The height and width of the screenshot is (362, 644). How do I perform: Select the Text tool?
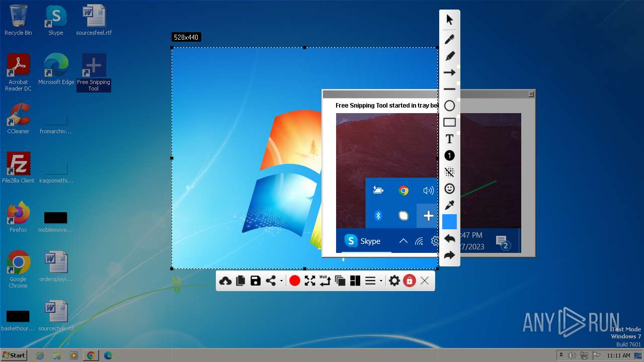coord(449,139)
